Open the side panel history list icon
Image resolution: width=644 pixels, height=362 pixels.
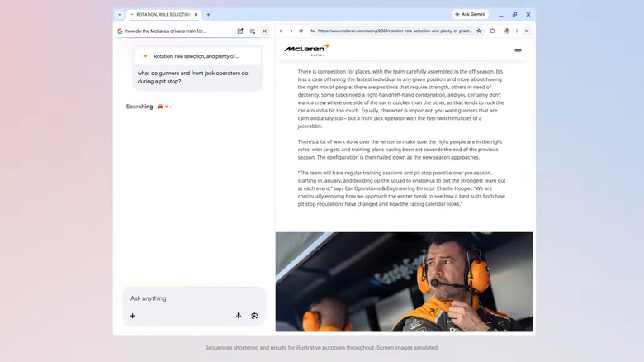coord(253,31)
